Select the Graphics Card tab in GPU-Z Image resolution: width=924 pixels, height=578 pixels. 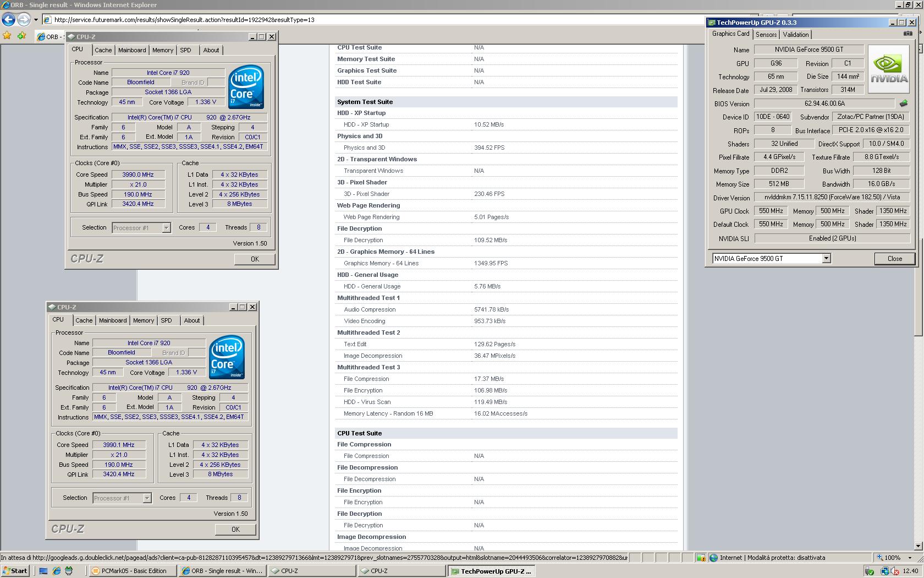(730, 34)
